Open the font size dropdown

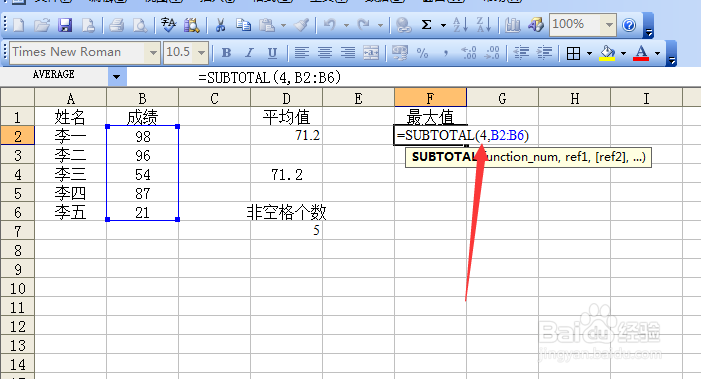coord(201,53)
